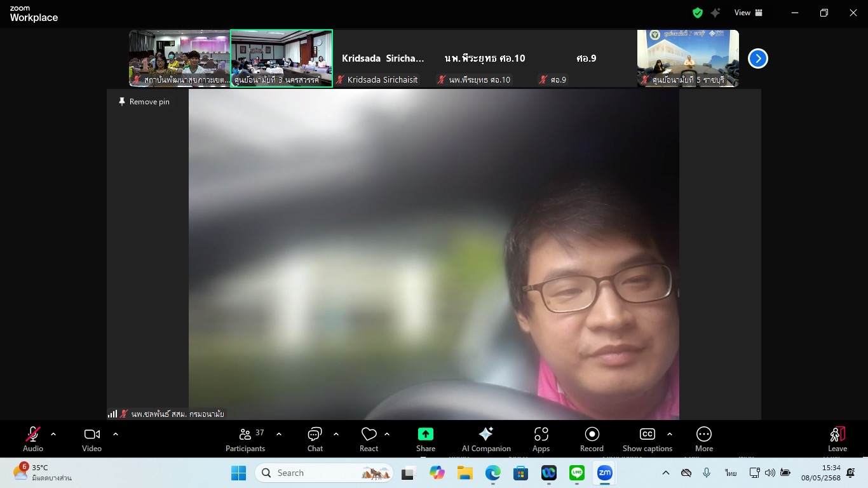Unmute the microphone with the Audio button
This screenshot has width=868, height=488.
(x=33, y=439)
